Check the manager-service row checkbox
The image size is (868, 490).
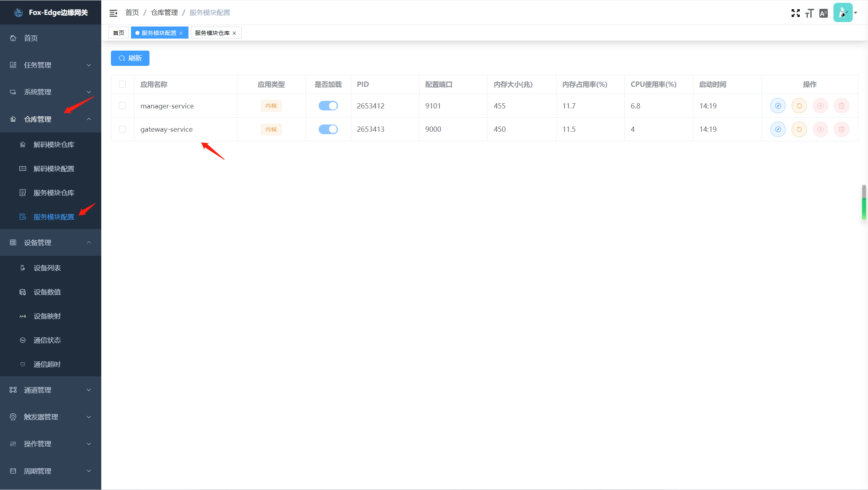tap(123, 106)
